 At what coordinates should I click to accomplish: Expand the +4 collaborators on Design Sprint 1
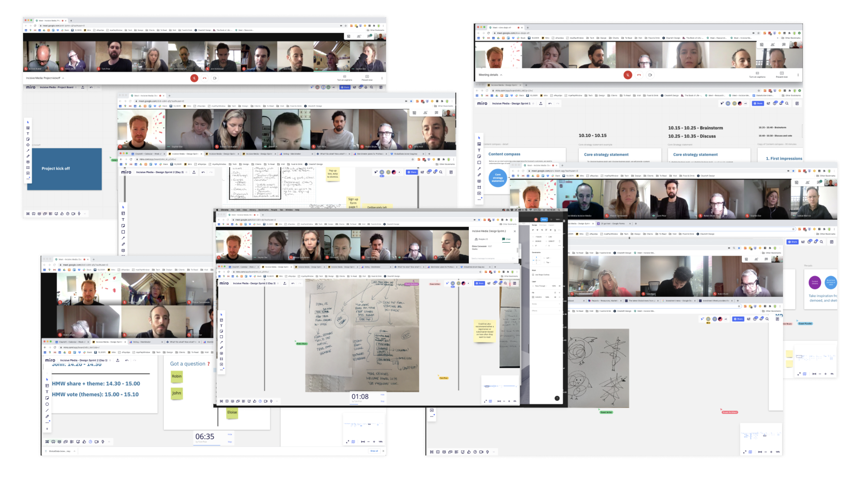(x=745, y=103)
